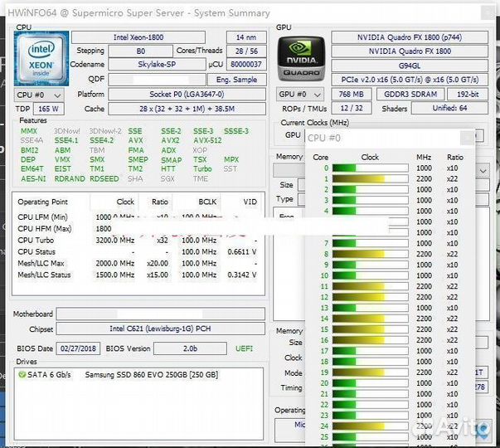
Task: Click the Unified: 64 shaders field
Action: pos(449,108)
